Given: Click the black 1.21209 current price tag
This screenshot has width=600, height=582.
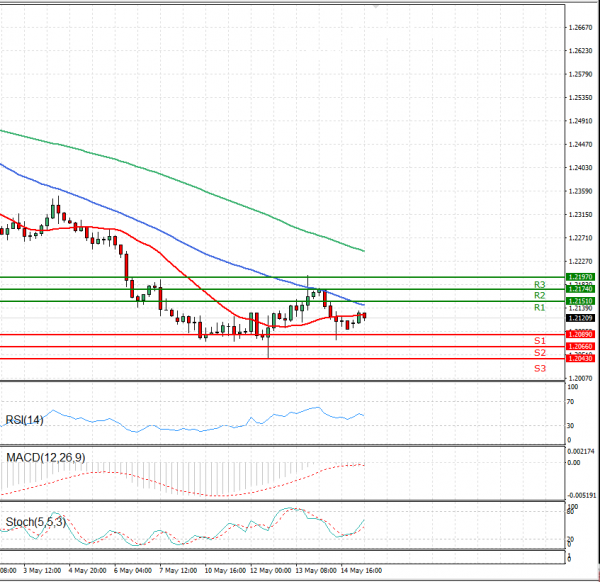Looking at the screenshot, I should click(x=580, y=318).
